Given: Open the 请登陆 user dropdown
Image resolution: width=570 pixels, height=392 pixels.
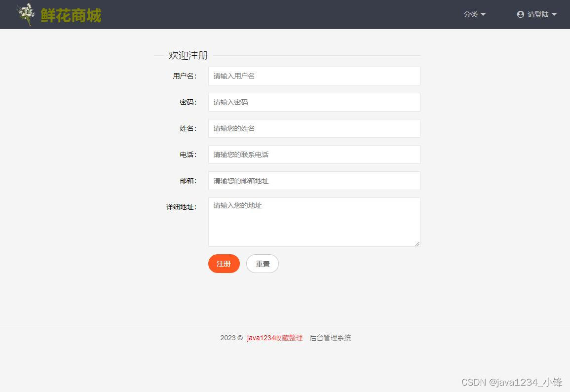Looking at the screenshot, I should coord(537,14).
